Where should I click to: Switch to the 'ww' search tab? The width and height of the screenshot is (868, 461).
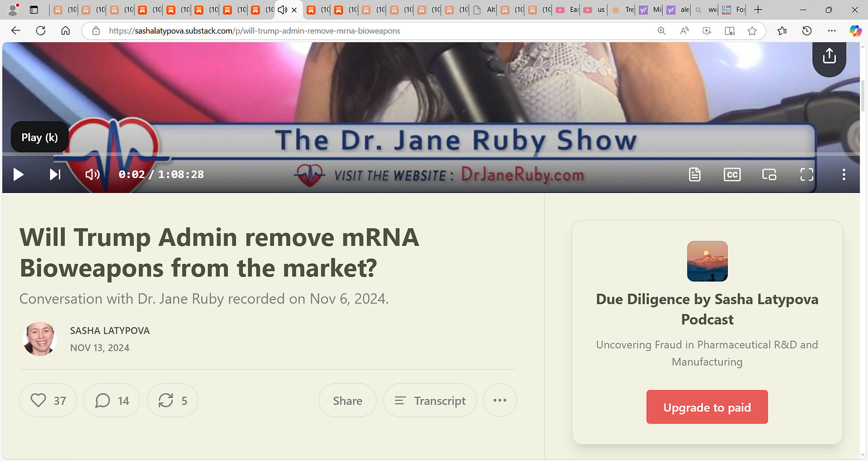click(705, 10)
